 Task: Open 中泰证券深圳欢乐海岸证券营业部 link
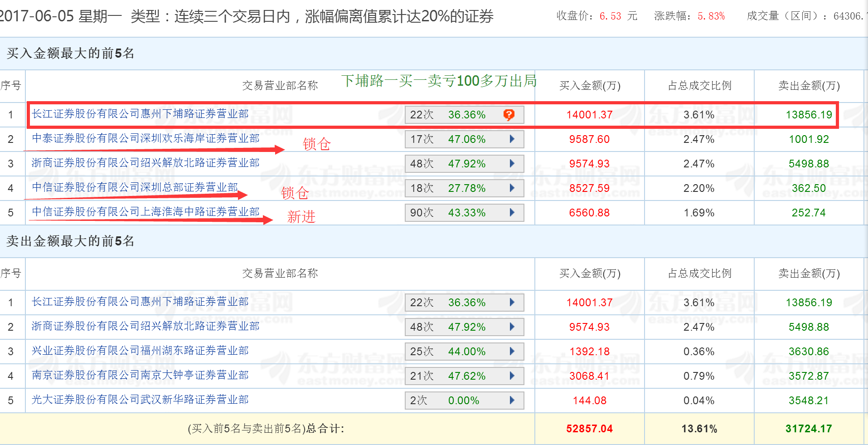coord(145,138)
